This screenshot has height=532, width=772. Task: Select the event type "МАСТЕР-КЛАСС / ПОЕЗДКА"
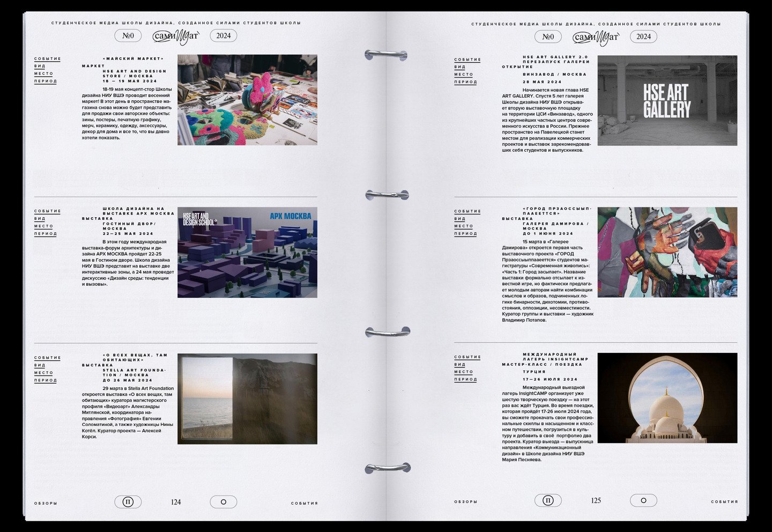(x=542, y=365)
